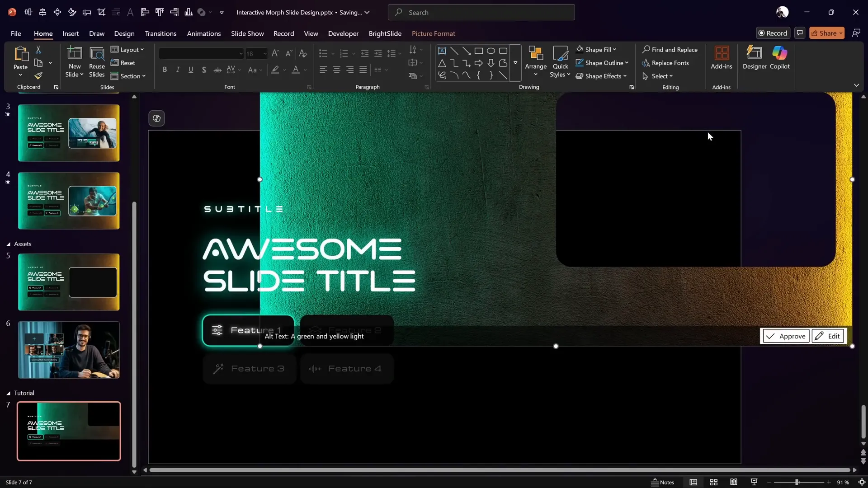Justify paragraph text
The image size is (868, 488).
(x=363, y=70)
